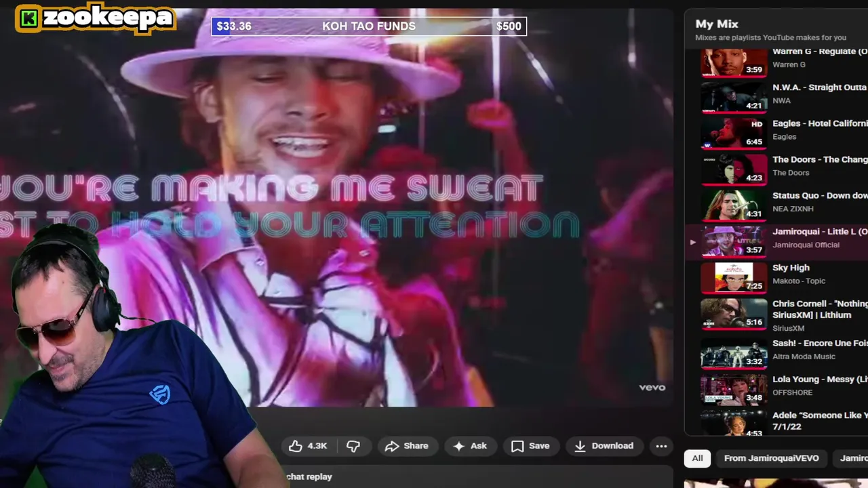Click the Koh Tao Funds progress bar
This screenshot has height=488, width=868.
click(369, 26)
